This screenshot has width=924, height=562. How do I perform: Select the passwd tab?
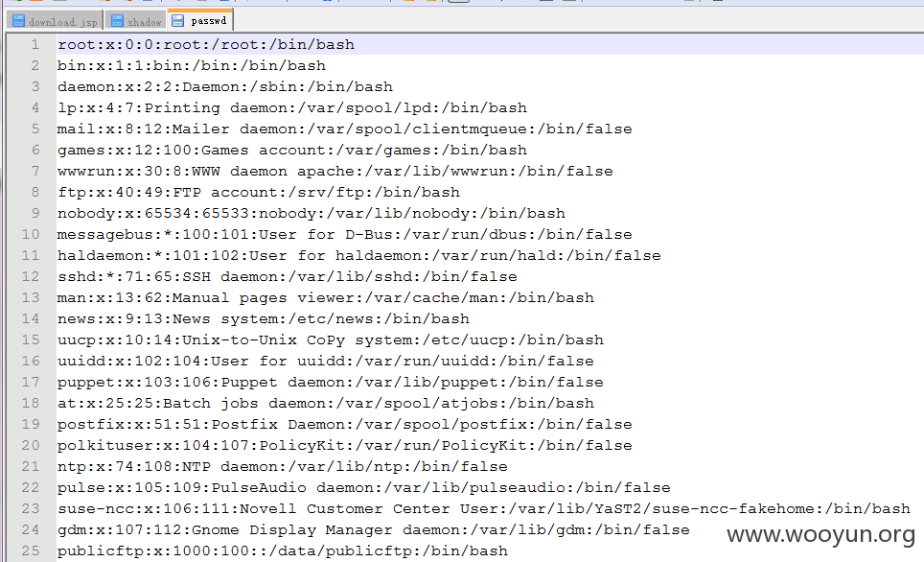200,20
